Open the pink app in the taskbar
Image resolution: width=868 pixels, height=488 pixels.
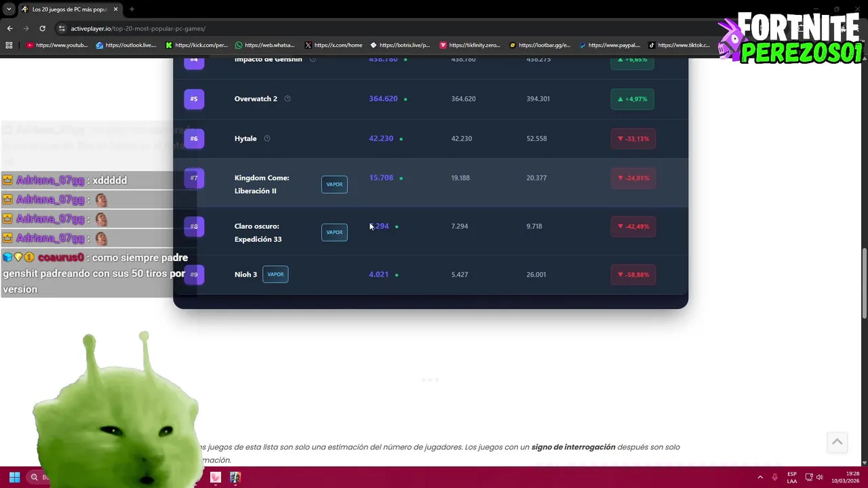(x=216, y=477)
